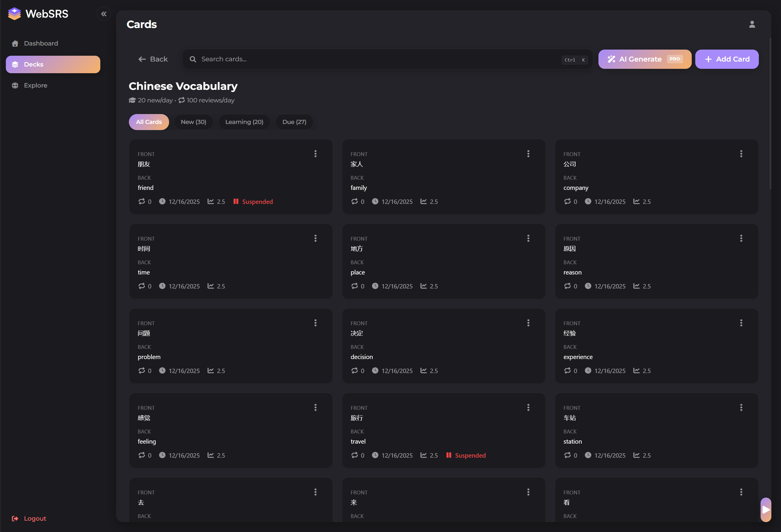Click the Suspended pause icon on friend card
This screenshot has width=781, height=532.
pyautogui.click(x=236, y=201)
